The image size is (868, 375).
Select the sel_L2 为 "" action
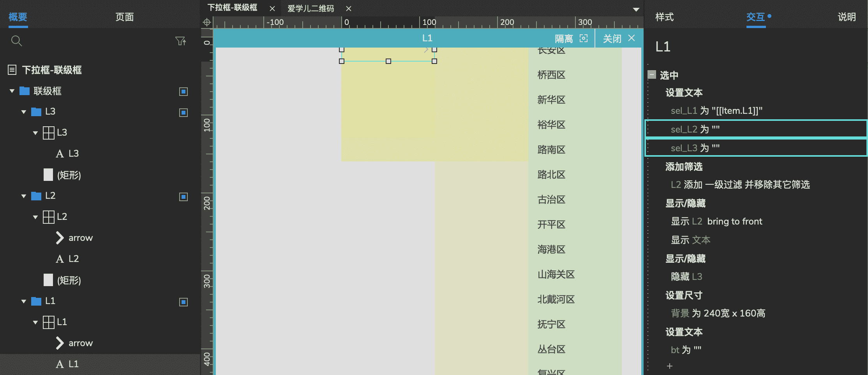pyautogui.click(x=756, y=129)
